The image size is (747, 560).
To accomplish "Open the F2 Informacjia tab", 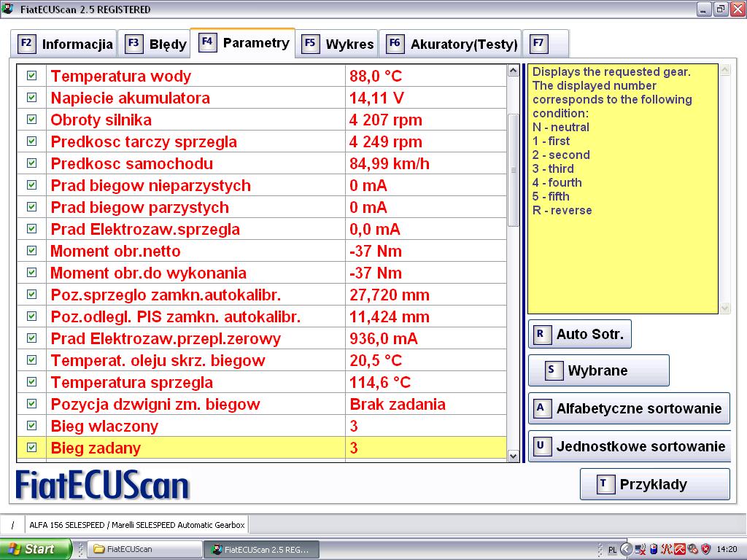I will coord(64,44).
